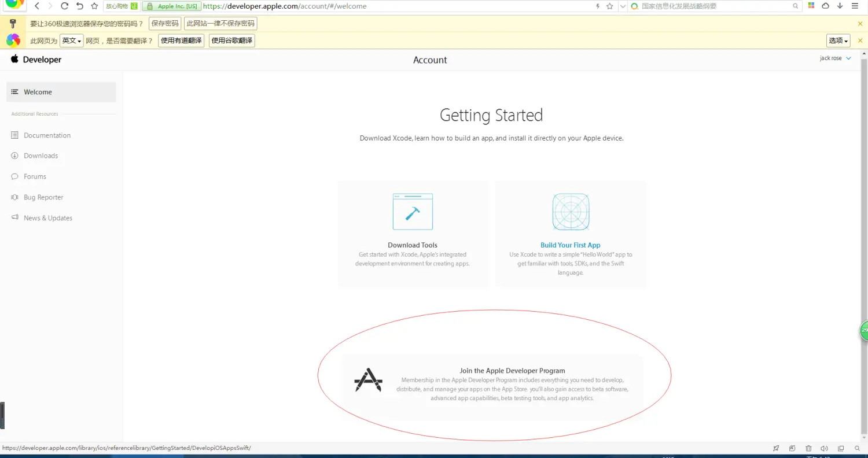
Task: Open the jack rose account dropdown
Action: 836,58
